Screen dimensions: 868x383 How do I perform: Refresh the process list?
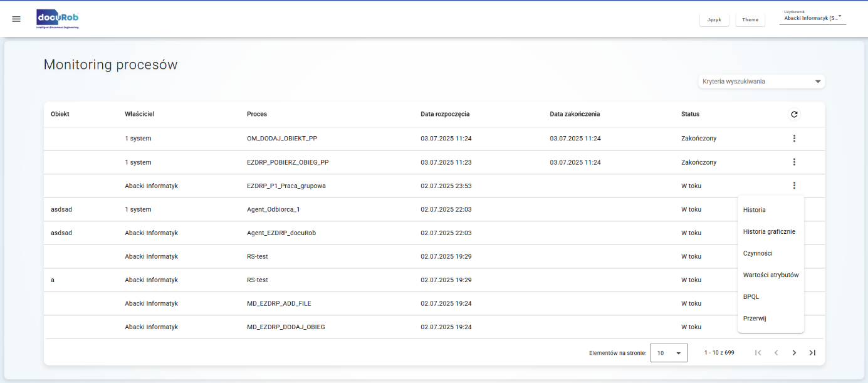pyautogui.click(x=794, y=114)
